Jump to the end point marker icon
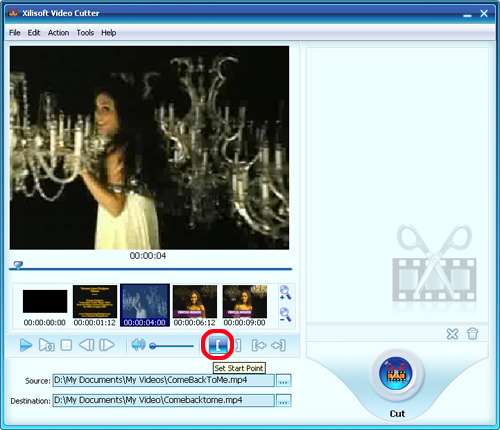 coord(278,345)
